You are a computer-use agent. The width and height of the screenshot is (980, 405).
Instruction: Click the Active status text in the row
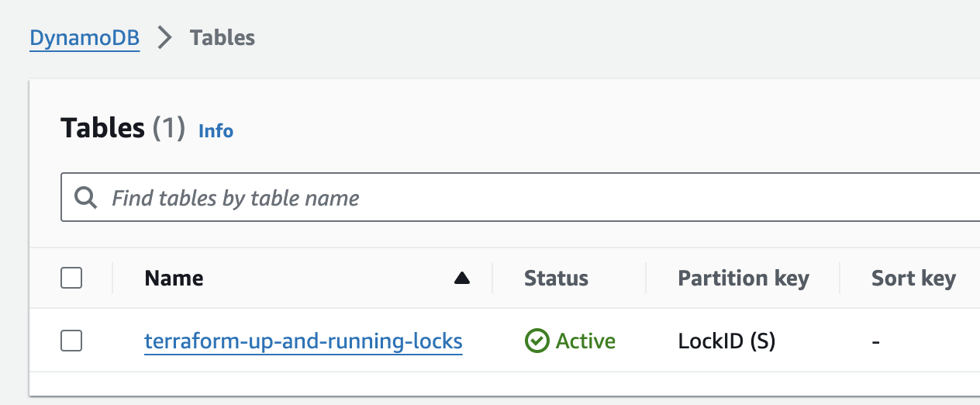pyautogui.click(x=585, y=341)
